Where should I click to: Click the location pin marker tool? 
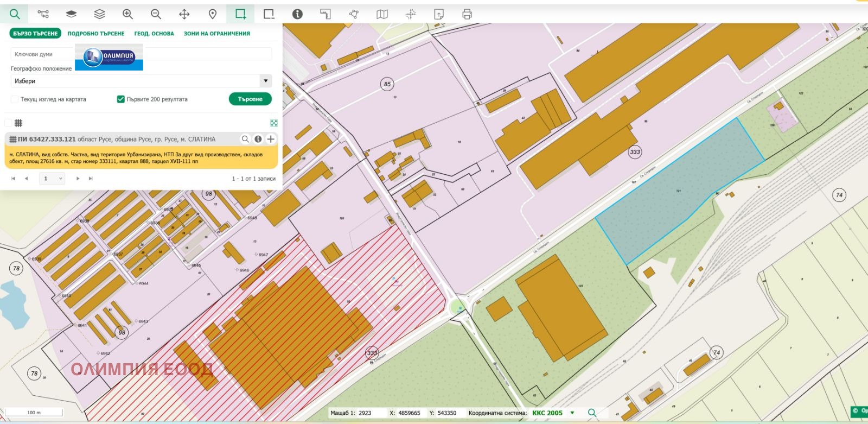213,14
